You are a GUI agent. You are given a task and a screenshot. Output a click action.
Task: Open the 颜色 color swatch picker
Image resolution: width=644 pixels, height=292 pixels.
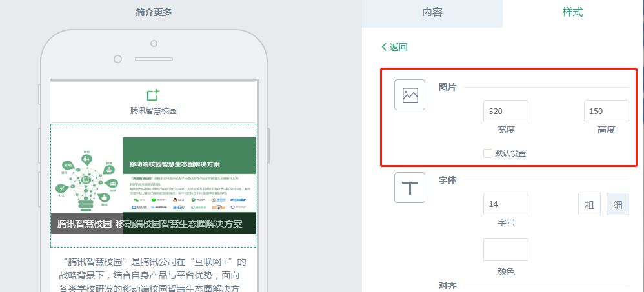(506, 249)
